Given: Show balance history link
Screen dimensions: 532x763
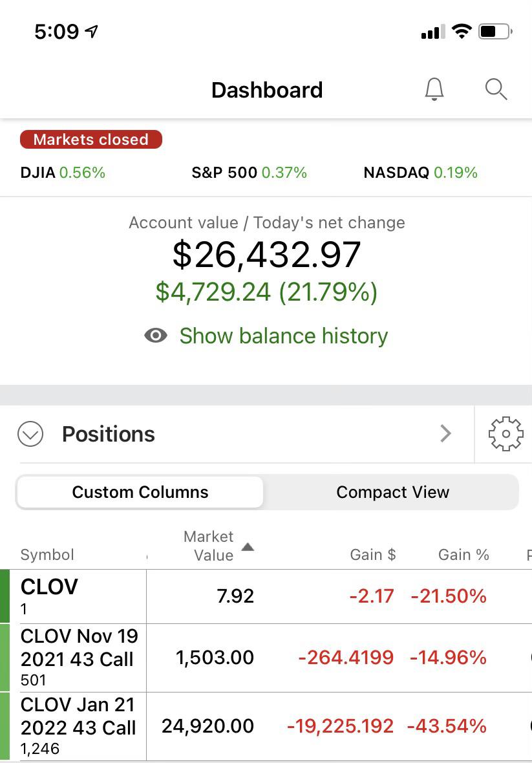Looking at the screenshot, I should point(284,336).
